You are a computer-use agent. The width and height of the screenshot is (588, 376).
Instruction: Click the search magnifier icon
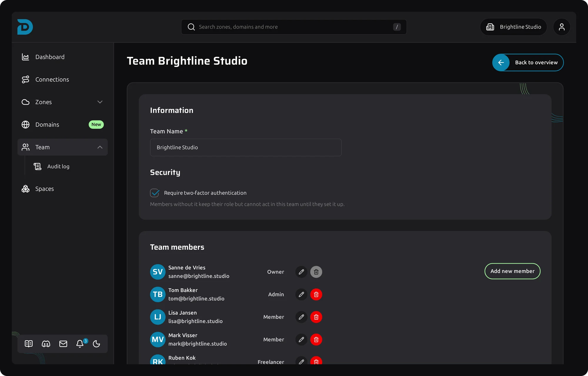pos(191,27)
